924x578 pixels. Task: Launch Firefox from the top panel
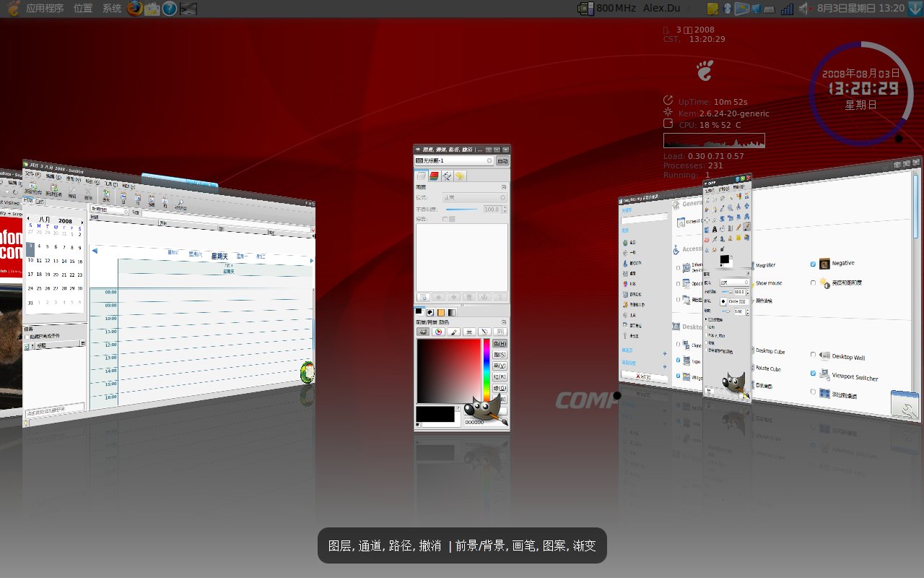click(134, 9)
